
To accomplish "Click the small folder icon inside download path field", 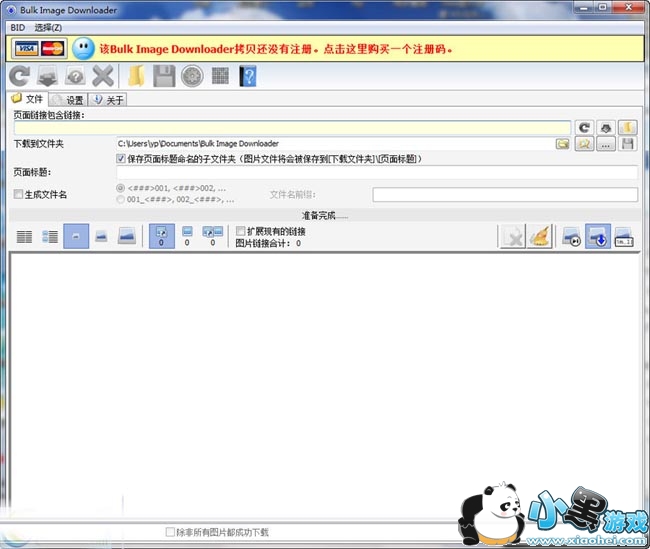I will click(562, 144).
